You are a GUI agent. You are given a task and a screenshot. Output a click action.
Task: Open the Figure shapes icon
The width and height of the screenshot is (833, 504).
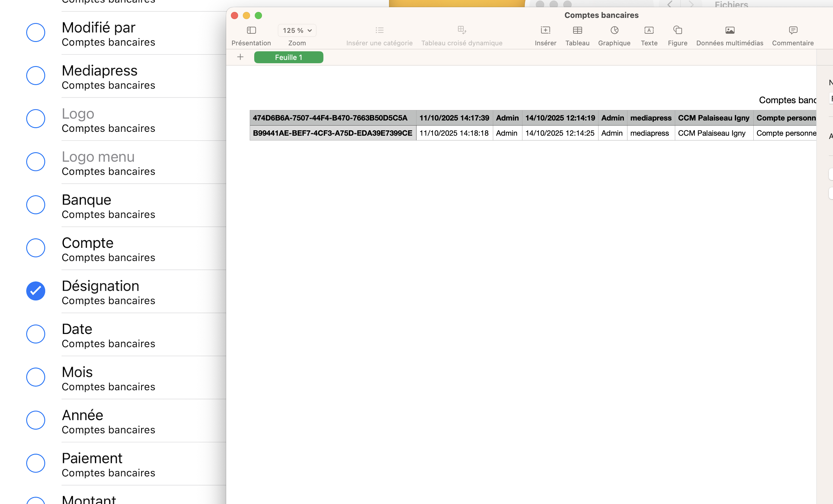[678, 30]
